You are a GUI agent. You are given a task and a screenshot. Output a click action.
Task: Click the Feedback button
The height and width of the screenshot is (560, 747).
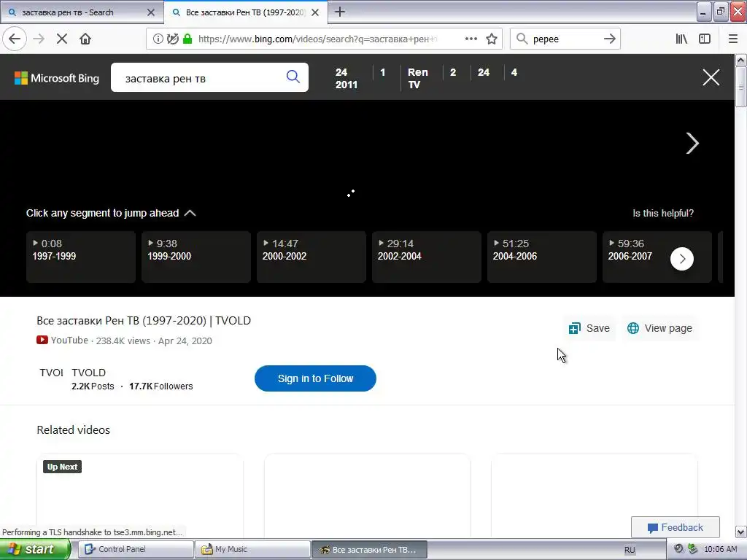(676, 527)
